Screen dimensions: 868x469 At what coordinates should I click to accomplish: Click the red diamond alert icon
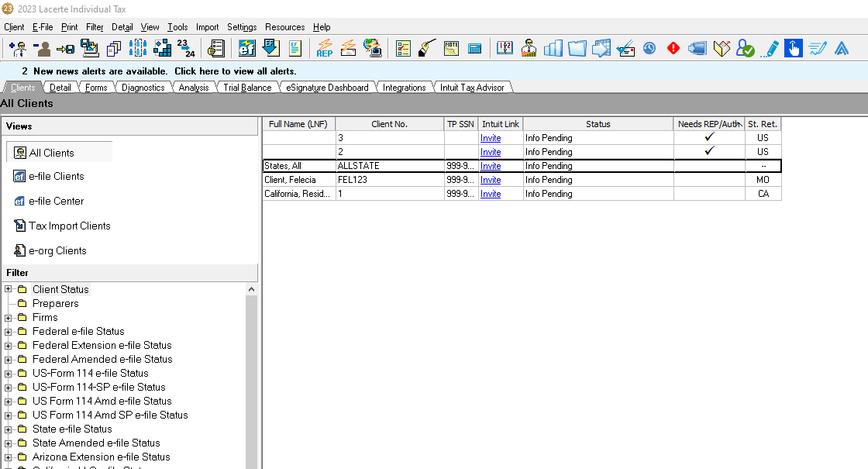[x=673, y=49]
